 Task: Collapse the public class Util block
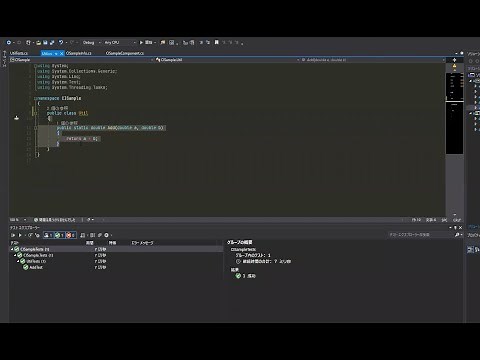pyautogui.click(x=35, y=113)
